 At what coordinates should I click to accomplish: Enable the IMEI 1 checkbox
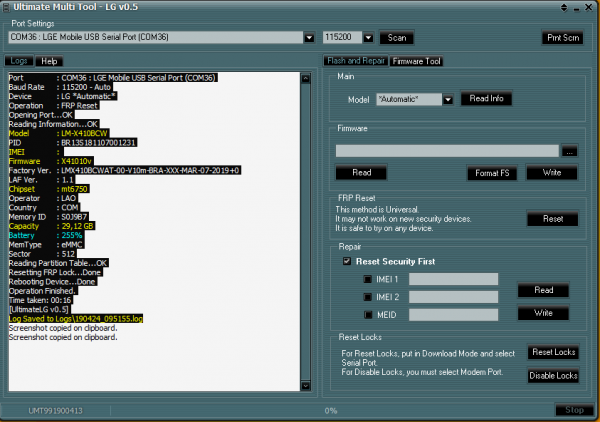click(367, 279)
